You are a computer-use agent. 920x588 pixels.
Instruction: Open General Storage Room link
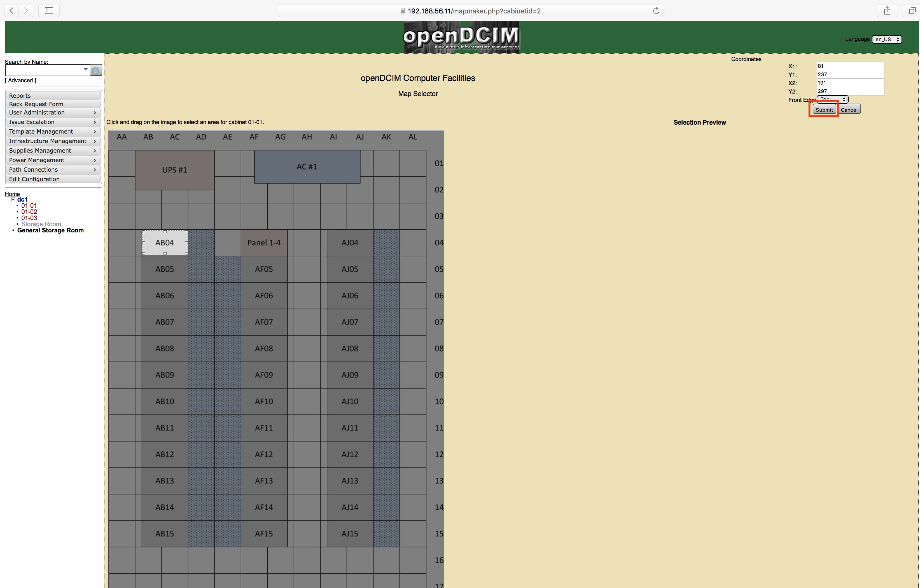(50, 230)
